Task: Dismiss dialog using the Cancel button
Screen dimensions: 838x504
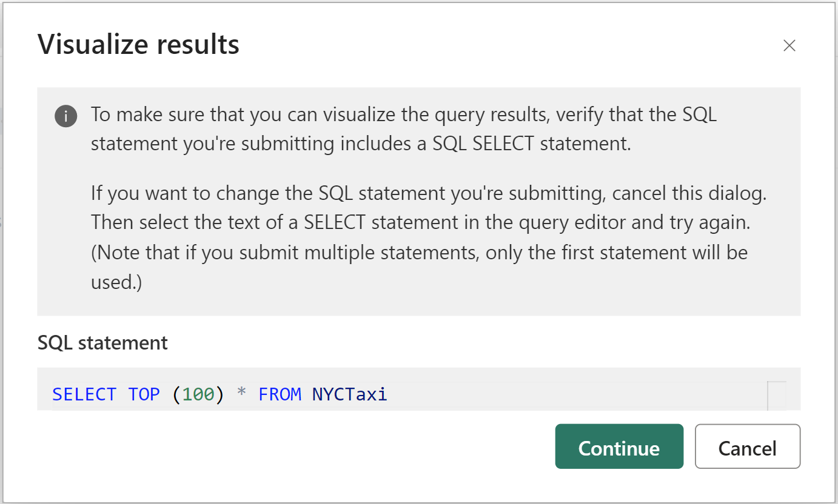Action: (x=748, y=446)
